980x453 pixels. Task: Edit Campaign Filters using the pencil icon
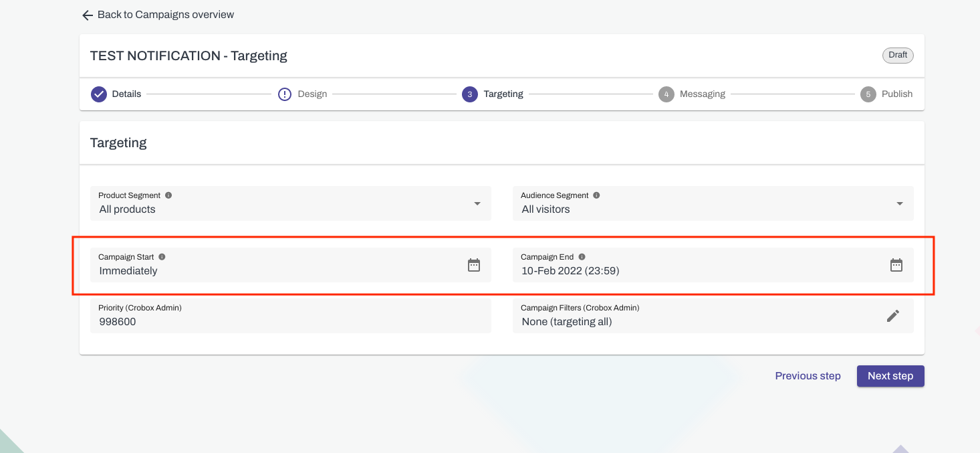click(x=893, y=315)
